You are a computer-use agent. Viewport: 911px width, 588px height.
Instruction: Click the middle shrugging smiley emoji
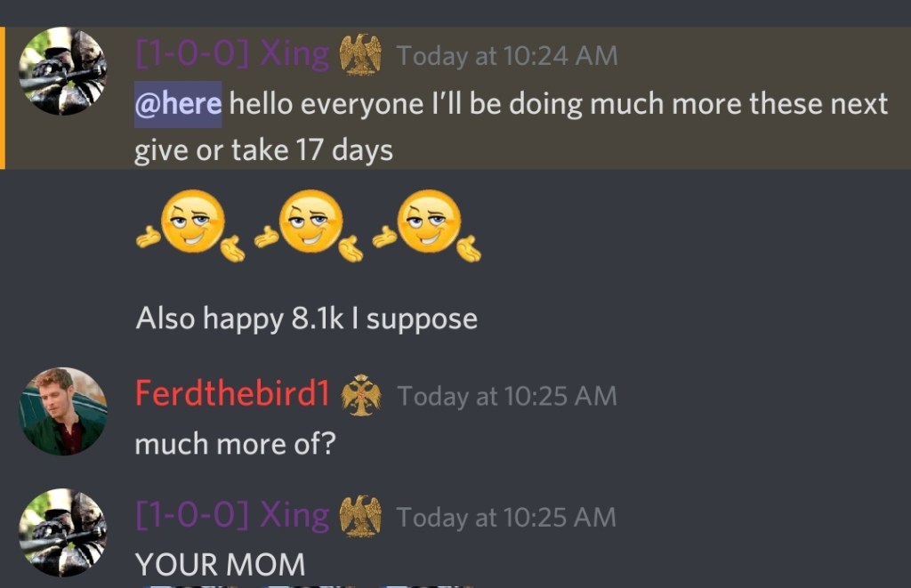pyautogui.click(x=309, y=225)
